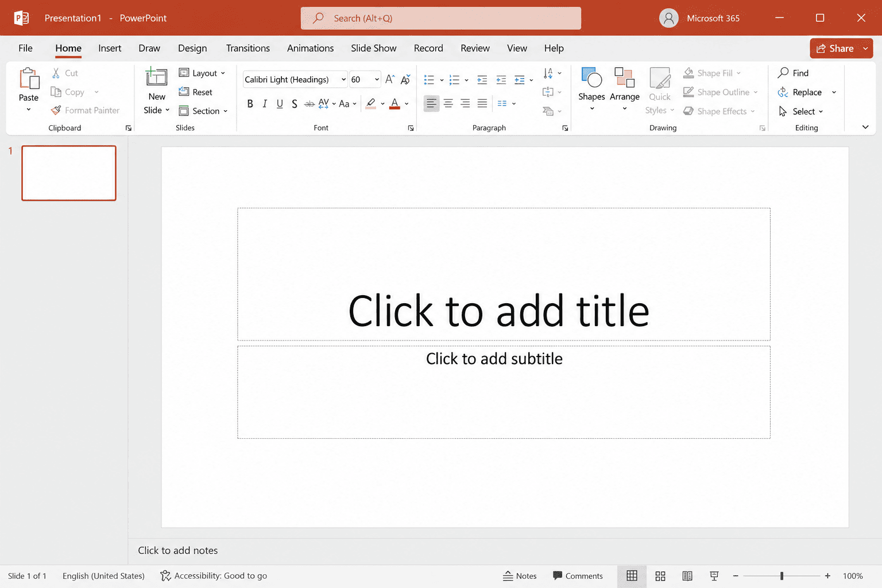The image size is (882, 588).
Task: Toggle Underline formatting
Action: point(280,104)
